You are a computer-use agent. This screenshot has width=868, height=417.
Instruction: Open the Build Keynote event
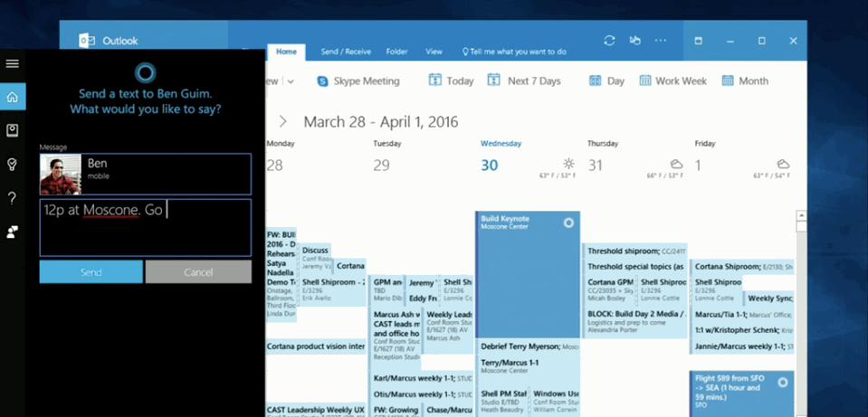click(528, 275)
